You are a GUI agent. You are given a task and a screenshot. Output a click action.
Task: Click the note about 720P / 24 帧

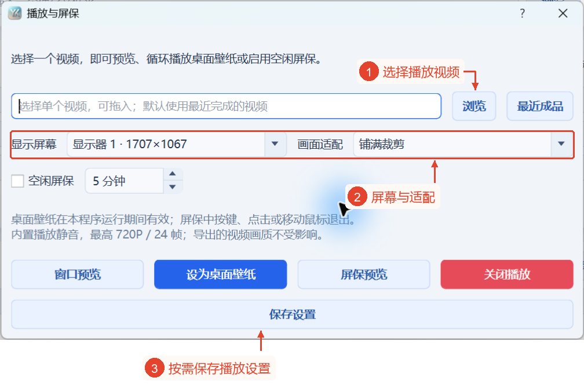click(x=167, y=235)
